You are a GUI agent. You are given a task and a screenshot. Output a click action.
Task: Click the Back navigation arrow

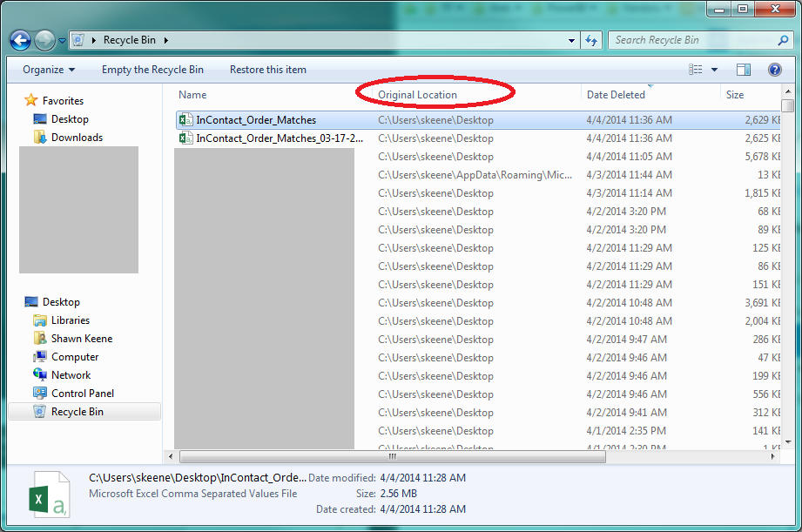coord(20,40)
